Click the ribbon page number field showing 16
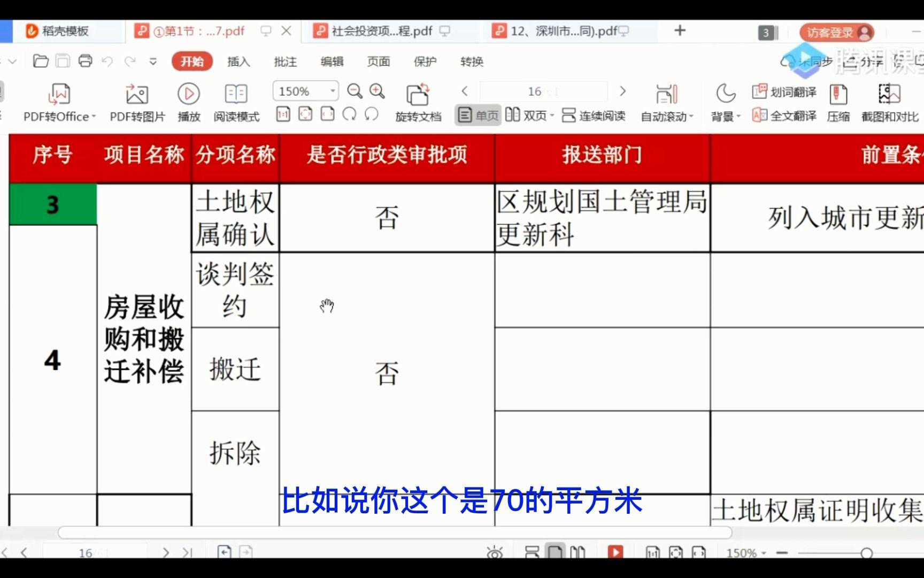Viewport: 924px width, 578px height. (x=543, y=92)
